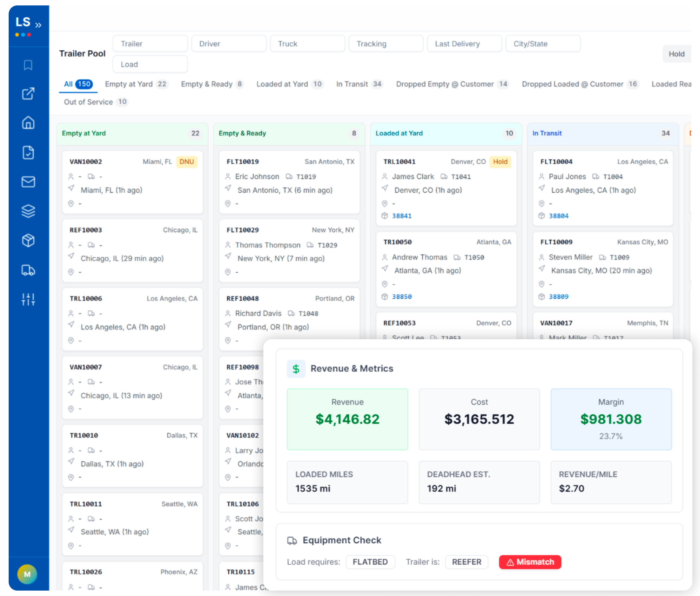The height and width of the screenshot is (596, 700).
Task: Click the Trailer filter field
Action: (x=150, y=44)
